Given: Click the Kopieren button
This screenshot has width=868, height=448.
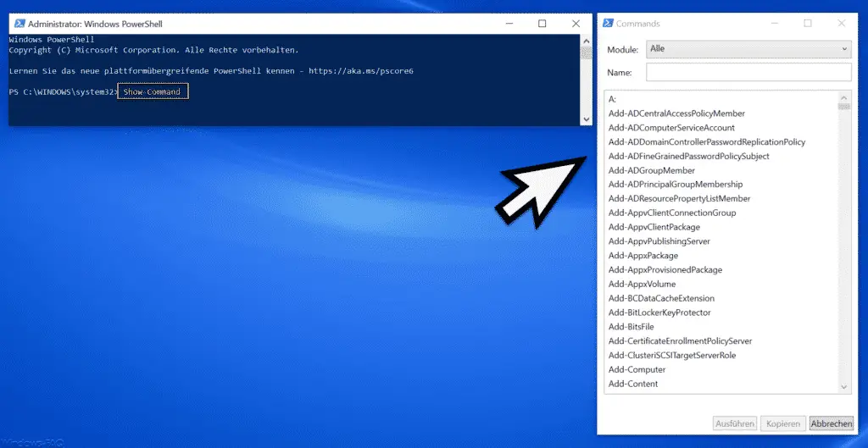Looking at the screenshot, I should pos(782,423).
